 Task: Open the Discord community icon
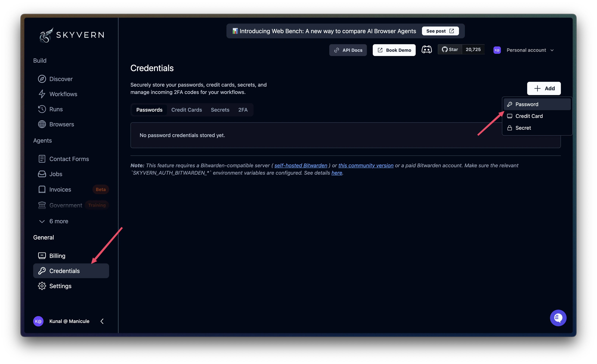[427, 49]
